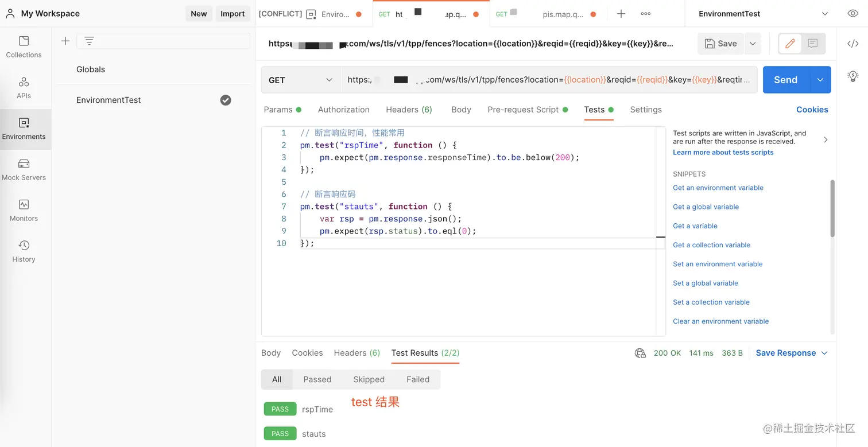Switch to the Authorization tab
This screenshot has height=447, width=868.
pyautogui.click(x=344, y=110)
